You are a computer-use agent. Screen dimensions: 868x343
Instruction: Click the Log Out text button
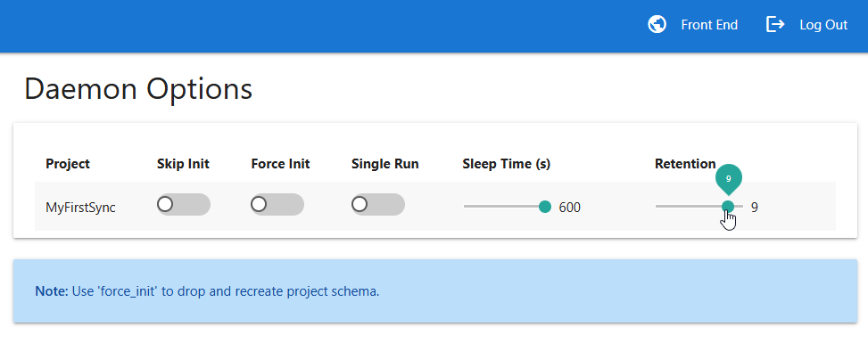pos(823,25)
